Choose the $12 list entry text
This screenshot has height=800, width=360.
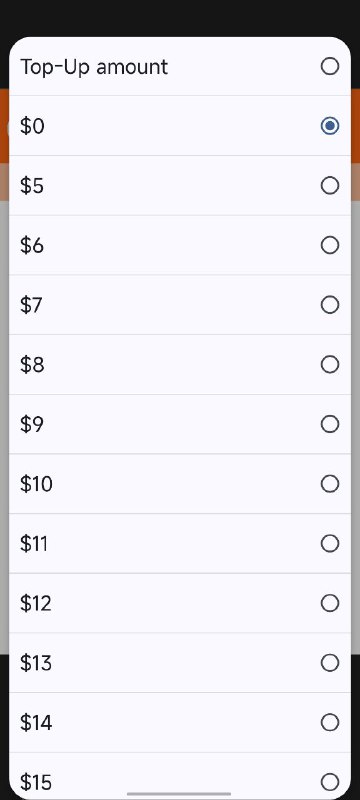coord(36,603)
